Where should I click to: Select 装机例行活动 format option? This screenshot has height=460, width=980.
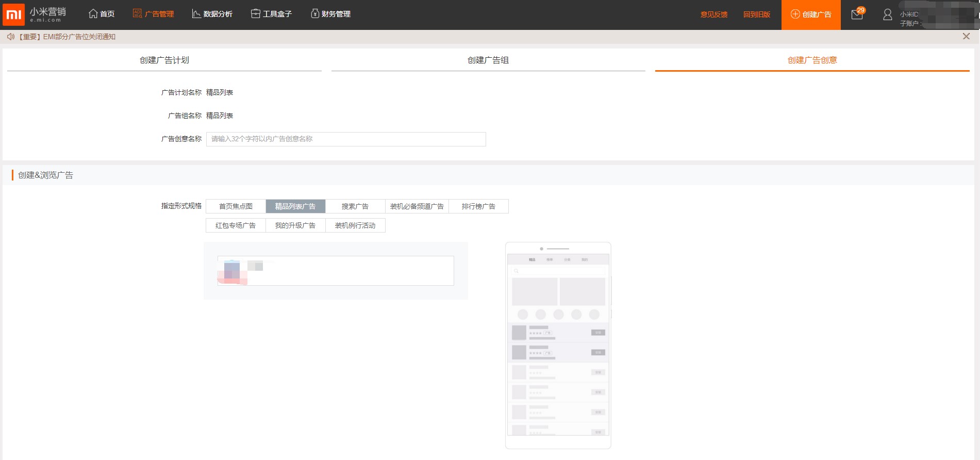point(355,225)
